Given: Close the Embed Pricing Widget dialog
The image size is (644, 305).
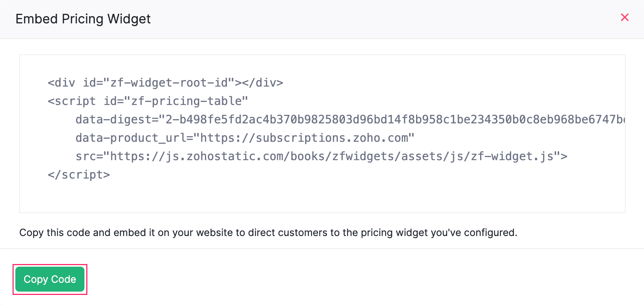Looking at the screenshot, I should pos(624,18).
